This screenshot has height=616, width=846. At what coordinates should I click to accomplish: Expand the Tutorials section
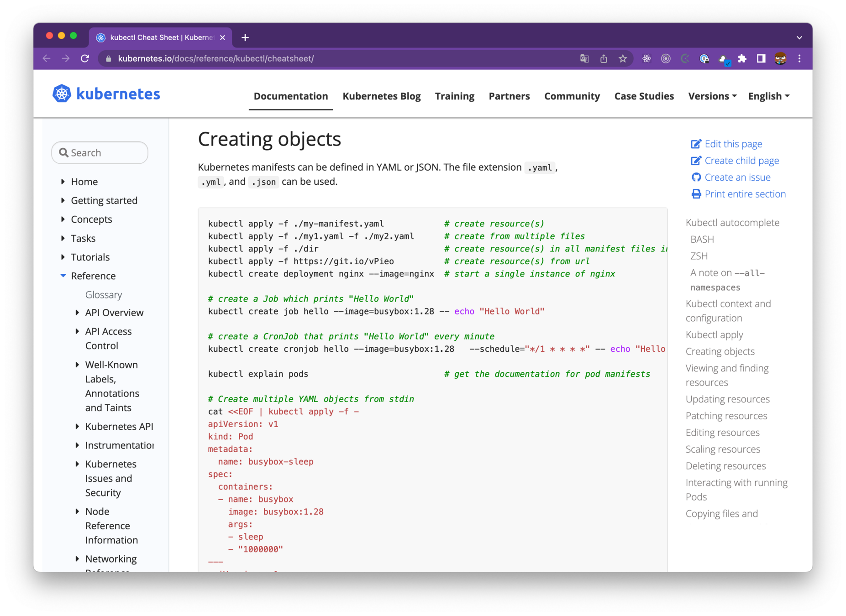click(63, 257)
